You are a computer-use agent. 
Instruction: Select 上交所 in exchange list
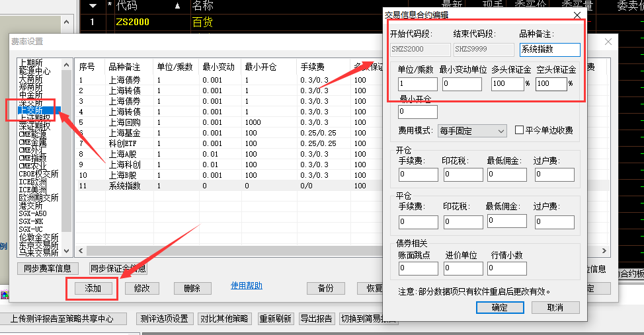pos(30,110)
